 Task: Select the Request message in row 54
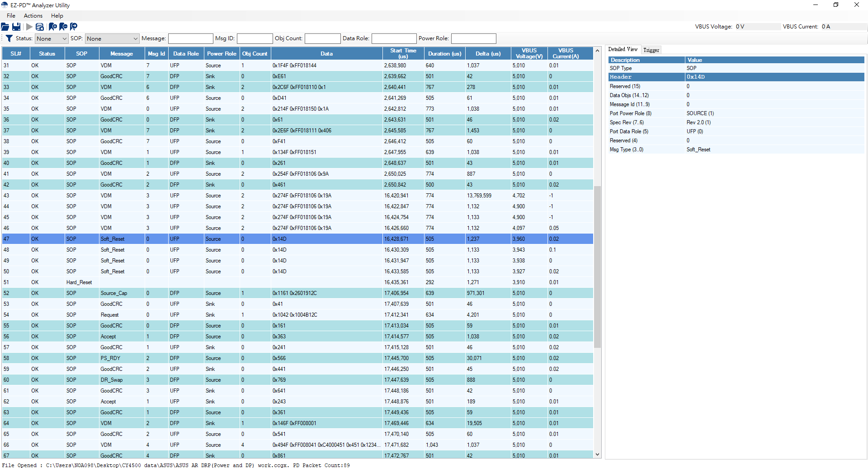[109, 315]
